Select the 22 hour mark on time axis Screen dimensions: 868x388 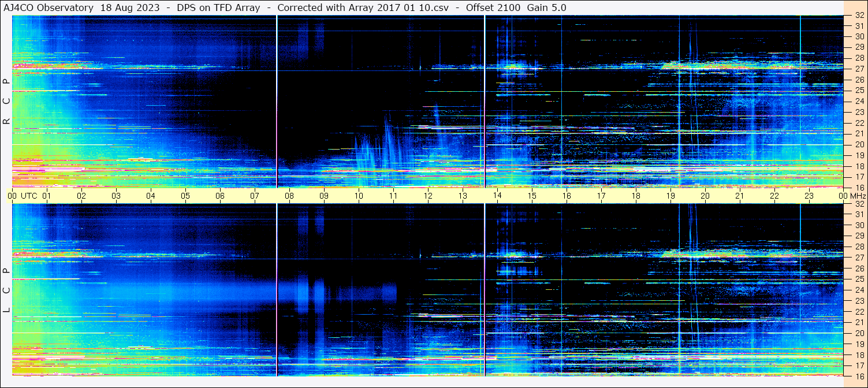pos(775,196)
